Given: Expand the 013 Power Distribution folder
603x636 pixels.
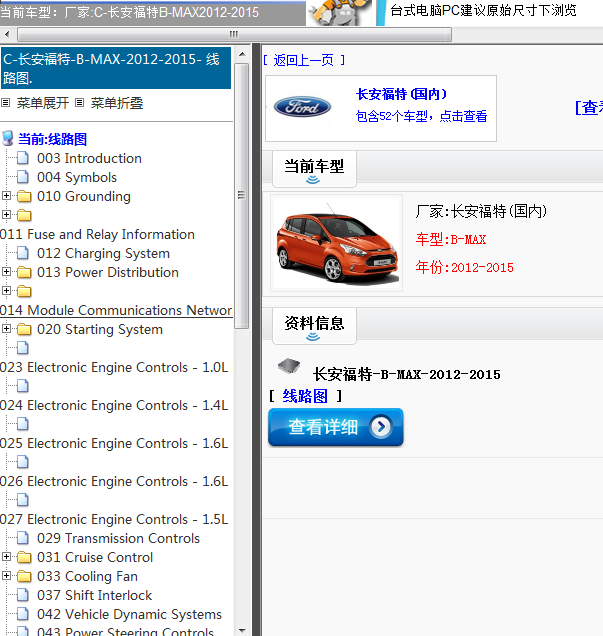Looking at the screenshot, I should click(6, 271).
